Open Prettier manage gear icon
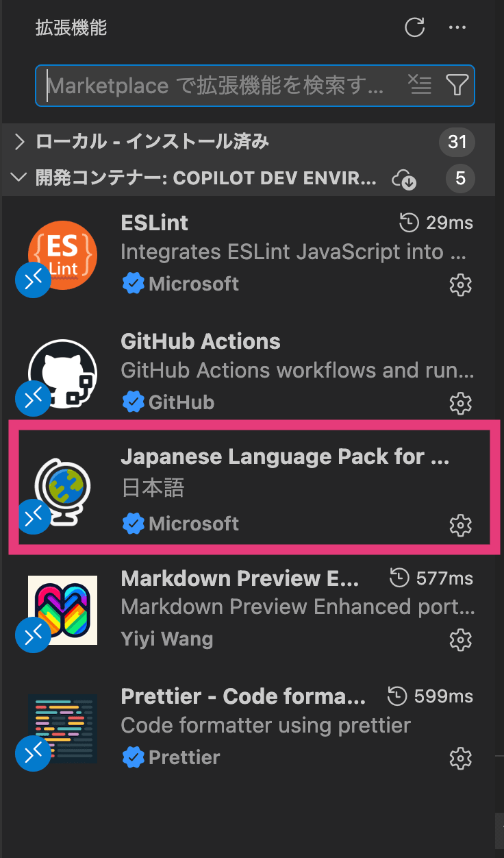Viewport: 504px width, 858px height. [460, 758]
